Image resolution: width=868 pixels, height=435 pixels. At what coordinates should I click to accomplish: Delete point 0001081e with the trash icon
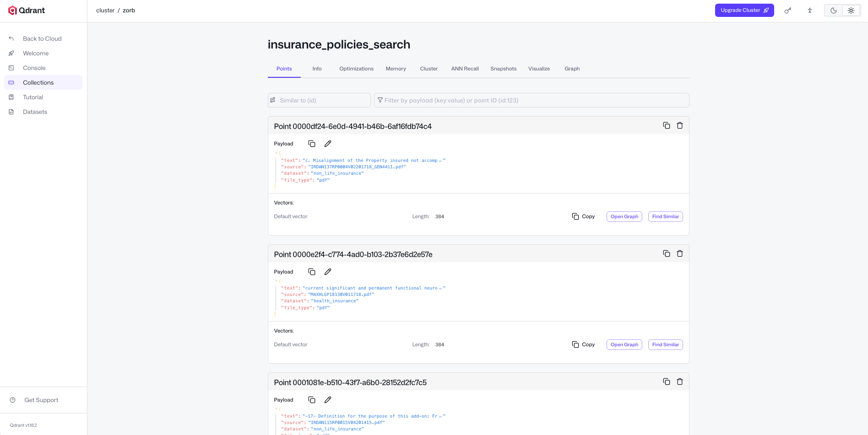point(680,381)
